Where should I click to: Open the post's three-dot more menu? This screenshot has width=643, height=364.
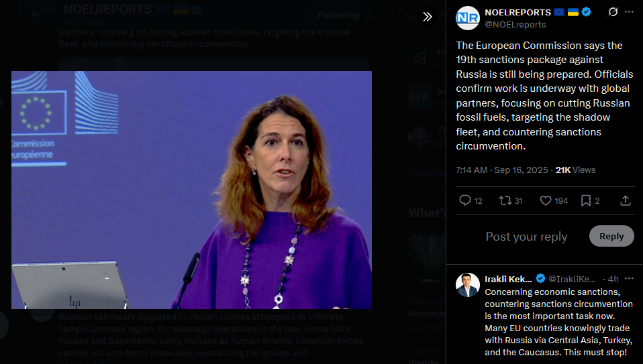[x=629, y=12]
